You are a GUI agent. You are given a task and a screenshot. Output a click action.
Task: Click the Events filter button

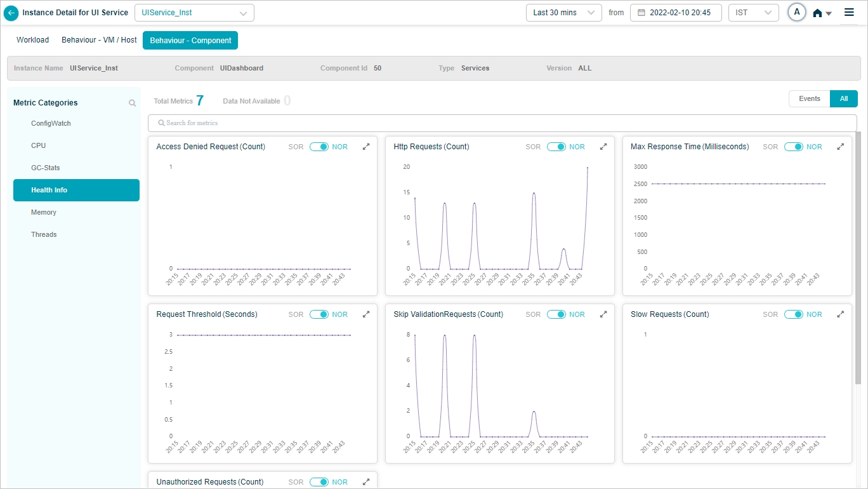click(809, 98)
